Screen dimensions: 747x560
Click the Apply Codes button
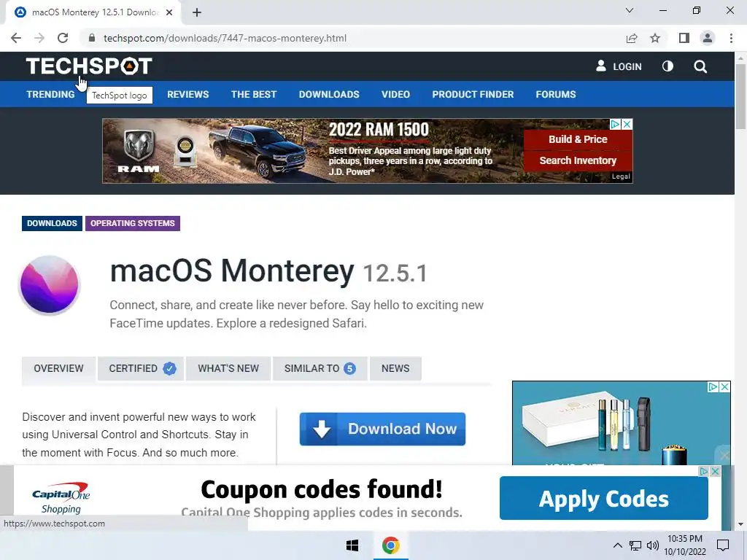603,498
